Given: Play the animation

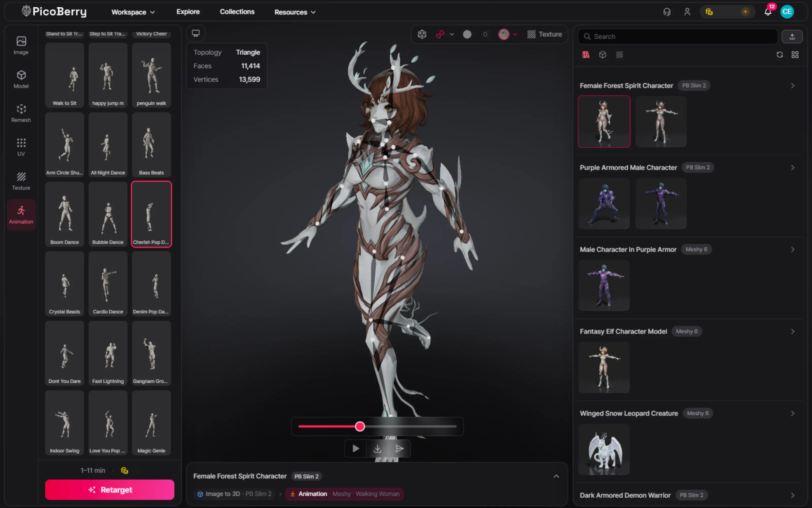Looking at the screenshot, I should point(356,449).
